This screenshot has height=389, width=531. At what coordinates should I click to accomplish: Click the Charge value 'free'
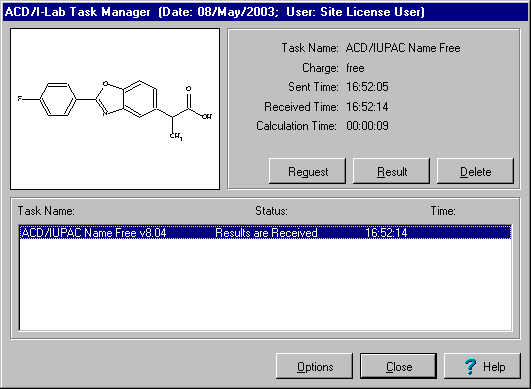(355, 68)
